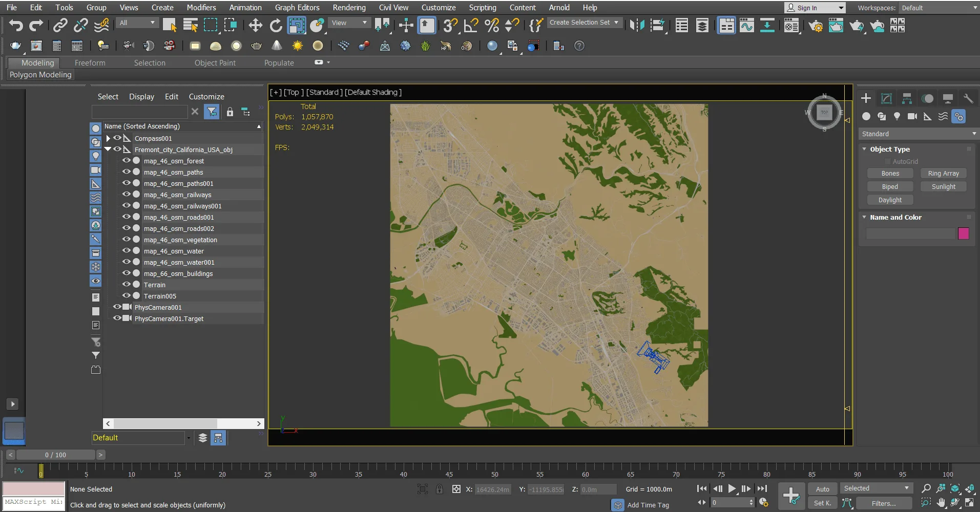
Task: Open the Standard category dropdown
Action: (918, 134)
